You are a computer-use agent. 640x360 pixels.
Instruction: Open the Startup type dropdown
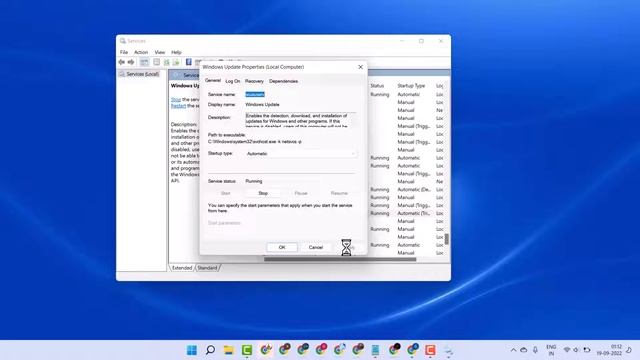click(x=301, y=154)
